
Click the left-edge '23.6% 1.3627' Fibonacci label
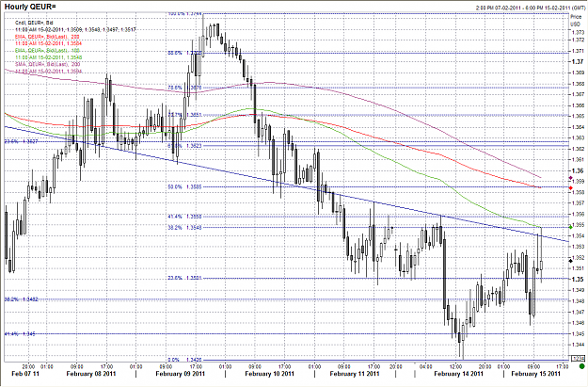click(x=21, y=141)
